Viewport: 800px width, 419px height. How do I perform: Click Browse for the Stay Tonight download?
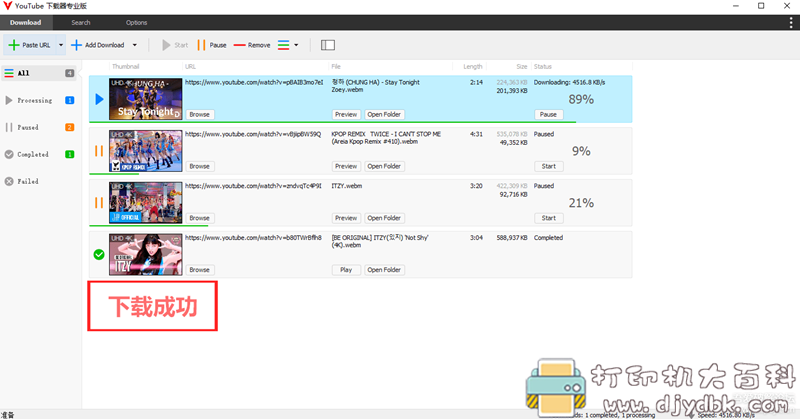pos(199,114)
